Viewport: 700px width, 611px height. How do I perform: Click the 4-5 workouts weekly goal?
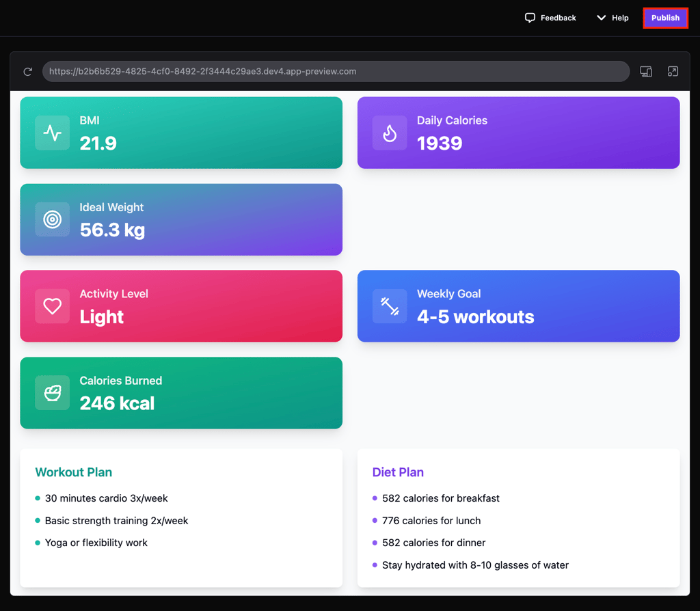[x=476, y=317]
